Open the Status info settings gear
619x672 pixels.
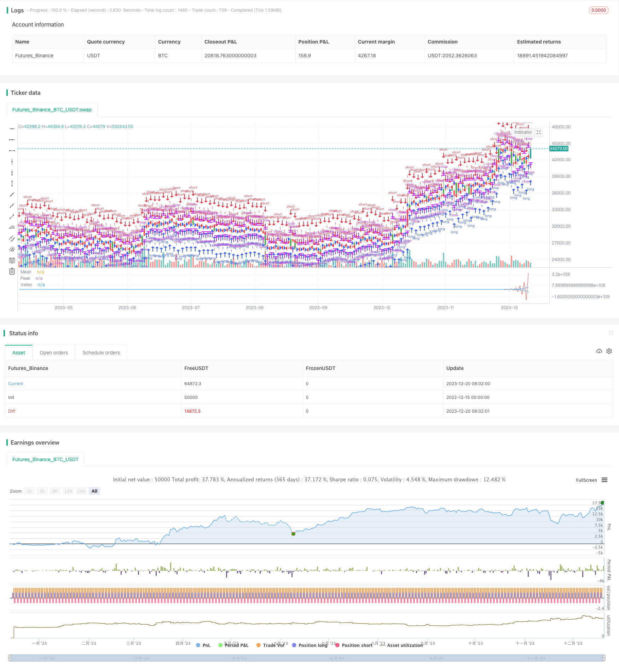click(609, 351)
